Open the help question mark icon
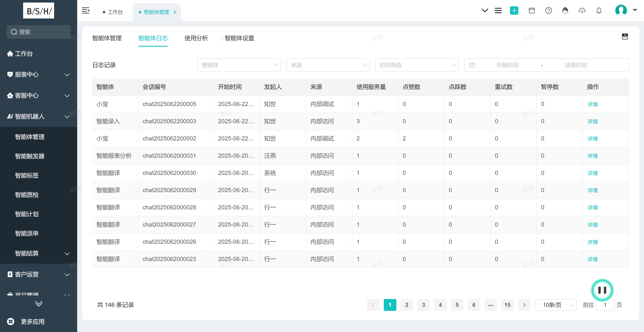 (x=549, y=10)
